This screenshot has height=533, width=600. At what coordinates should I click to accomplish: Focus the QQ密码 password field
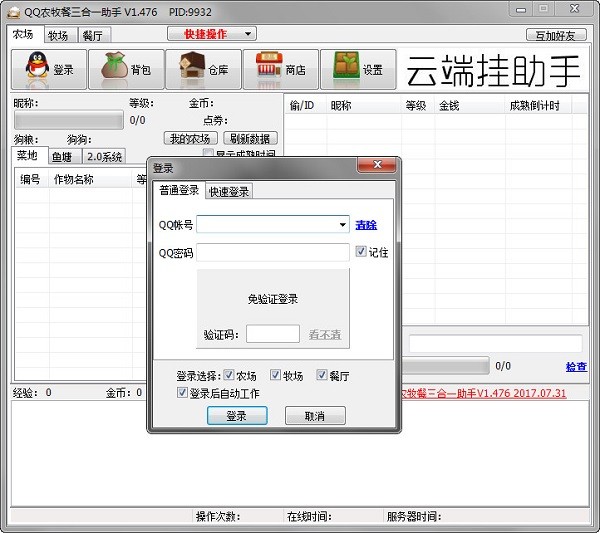(x=273, y=253)
